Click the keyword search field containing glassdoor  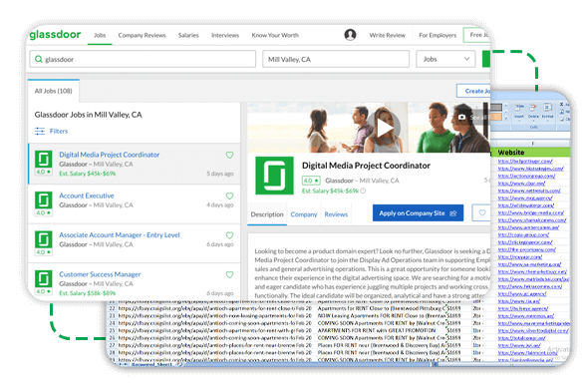143,59
